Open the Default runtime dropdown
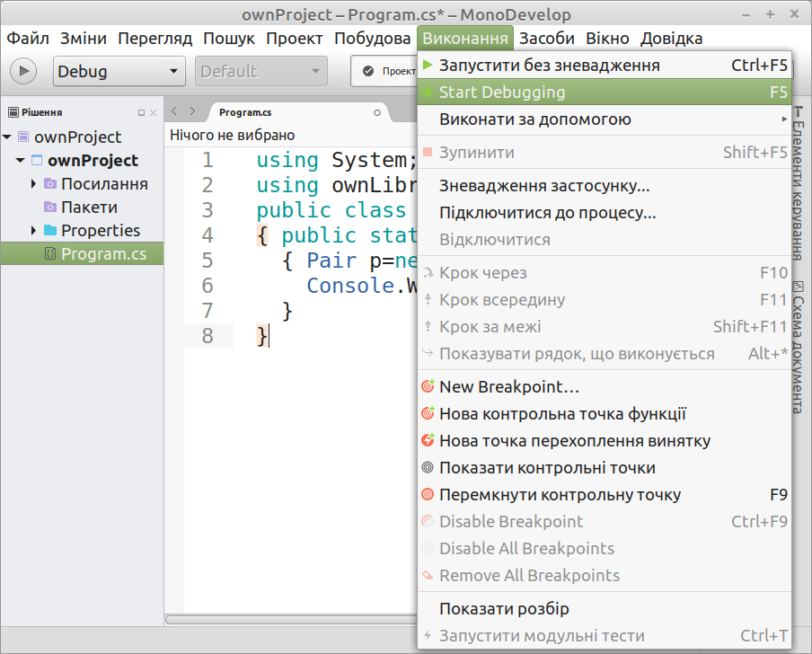This screenshot has height=654, width=812. tap(261, 71)
